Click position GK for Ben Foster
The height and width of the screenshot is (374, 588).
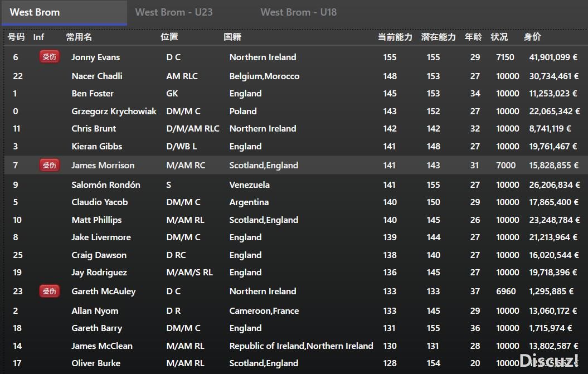pos(172,94)
